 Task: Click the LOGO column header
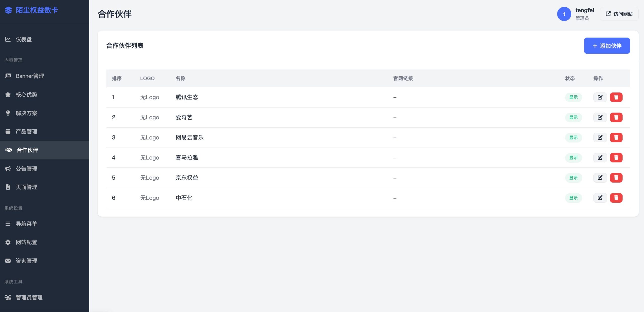coord(147,79)
